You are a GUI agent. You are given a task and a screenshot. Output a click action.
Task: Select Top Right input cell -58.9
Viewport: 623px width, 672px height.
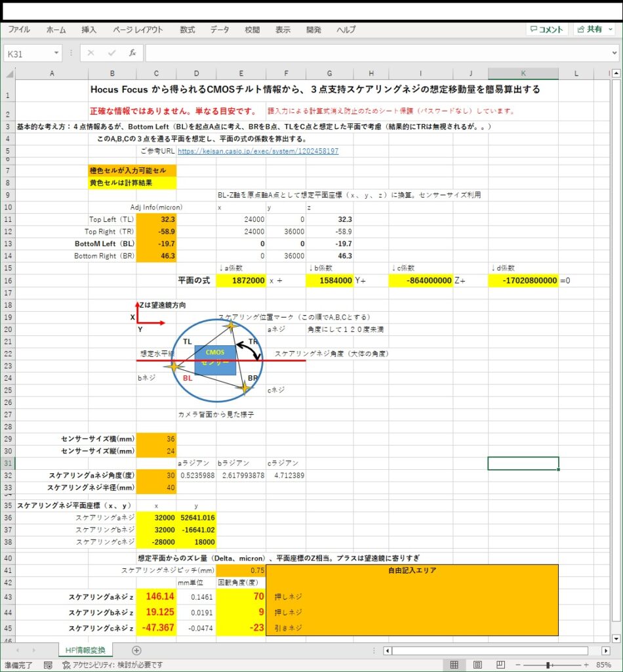tap(156, 232)
